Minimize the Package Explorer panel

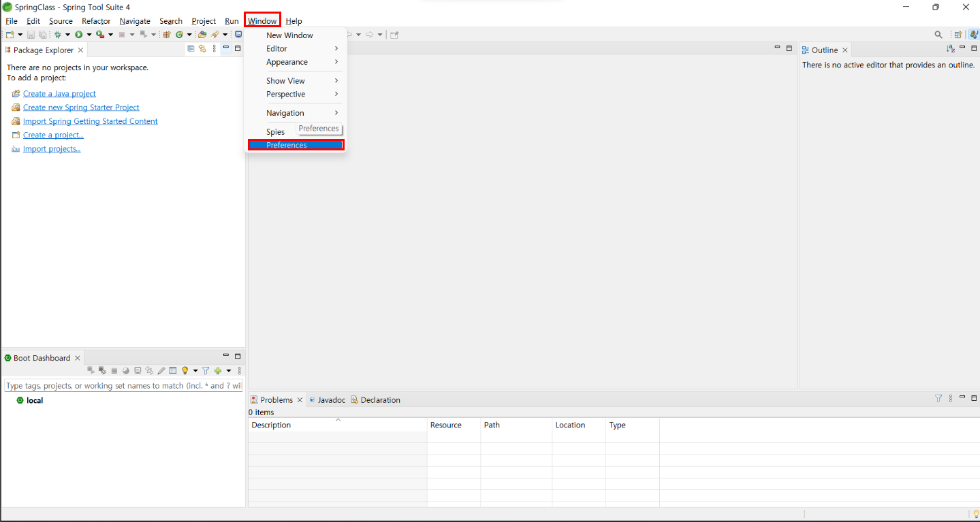click(226, 48)
